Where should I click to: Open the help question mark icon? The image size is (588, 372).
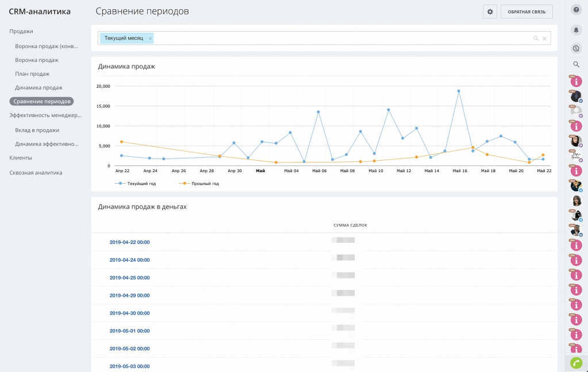(x=577, y=9)
